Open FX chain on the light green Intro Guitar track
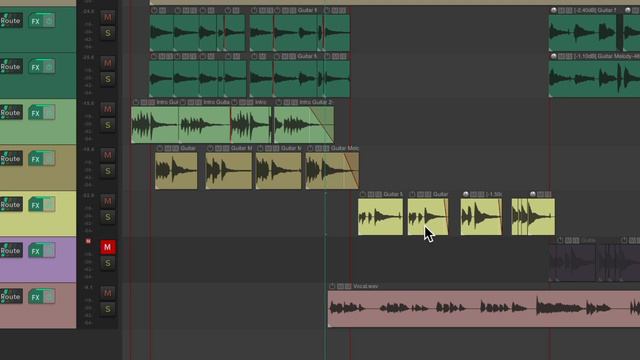The height and width of the screenshot is (360, 640). [x=36, y=113]
